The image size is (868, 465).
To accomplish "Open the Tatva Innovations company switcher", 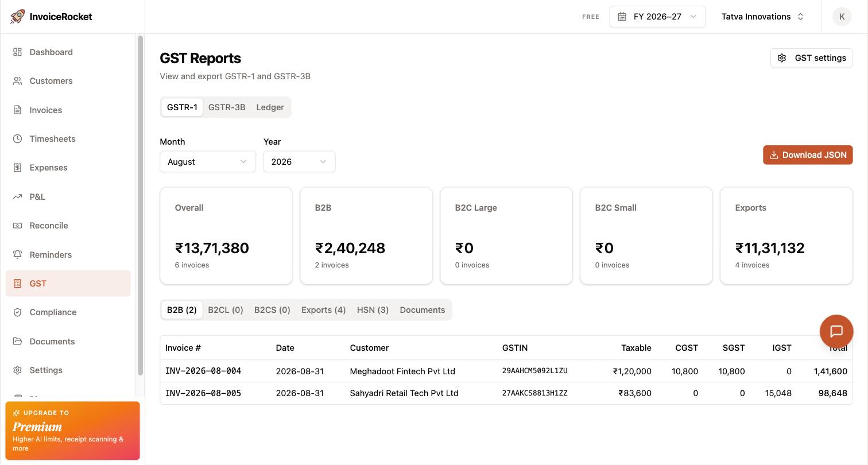I will coord(763,17).
